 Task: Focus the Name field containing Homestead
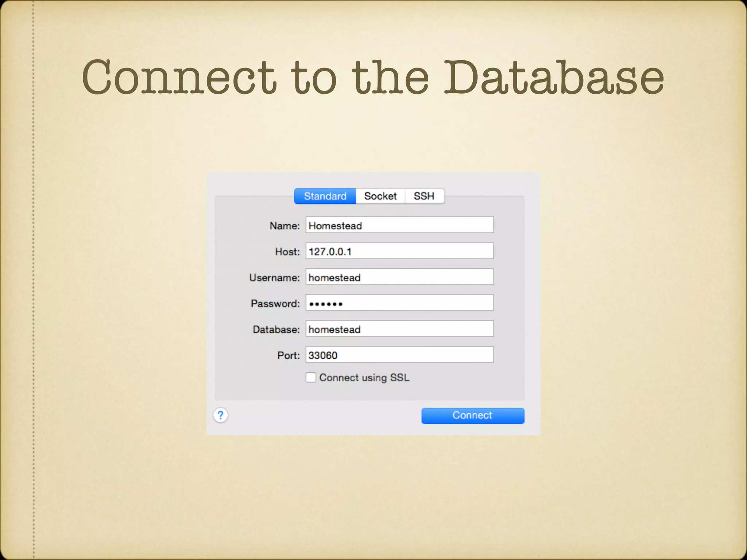click(x=399, y=225)
